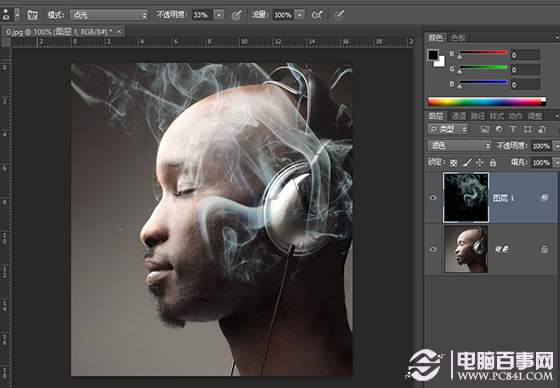Image resolution: width=560 pixels, height=388 pixels.
Task: Select the 背景 layer thumbnail
Action: point(466,249)
